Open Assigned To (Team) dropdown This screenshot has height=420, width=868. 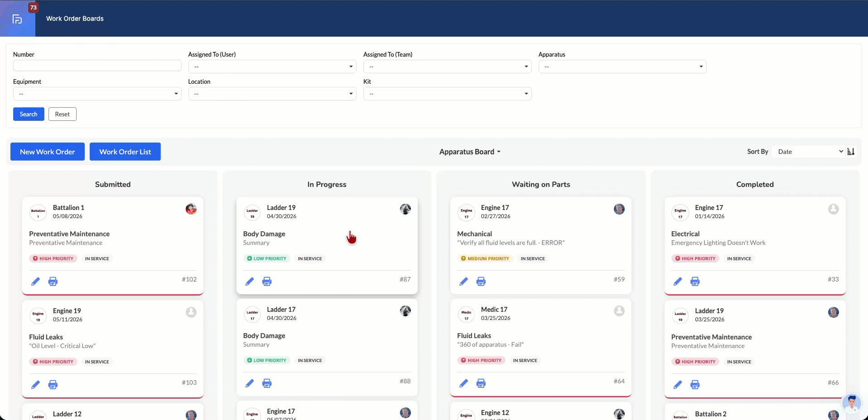(x=448, y=67)
